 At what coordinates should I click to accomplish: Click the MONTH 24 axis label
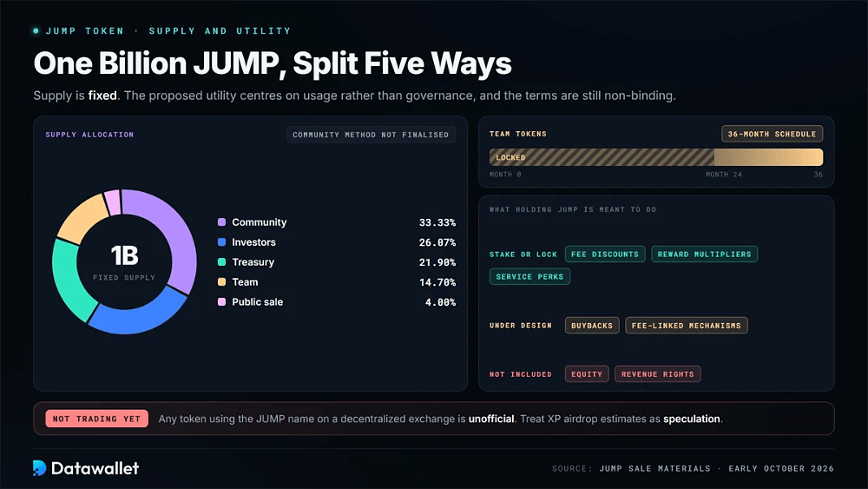(x=724, y=175)
